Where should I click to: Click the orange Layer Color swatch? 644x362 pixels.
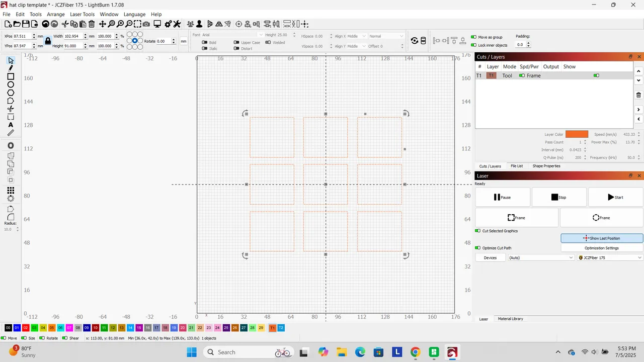577,134
